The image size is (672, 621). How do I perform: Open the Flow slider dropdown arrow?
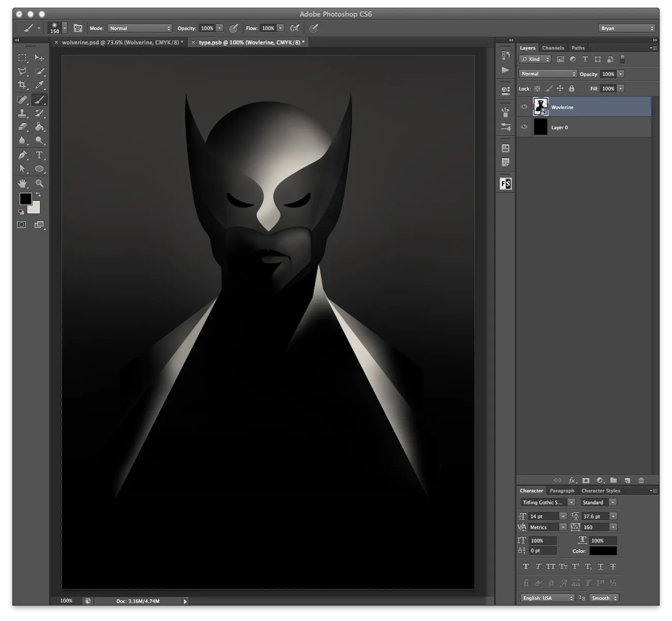(280, 28)
